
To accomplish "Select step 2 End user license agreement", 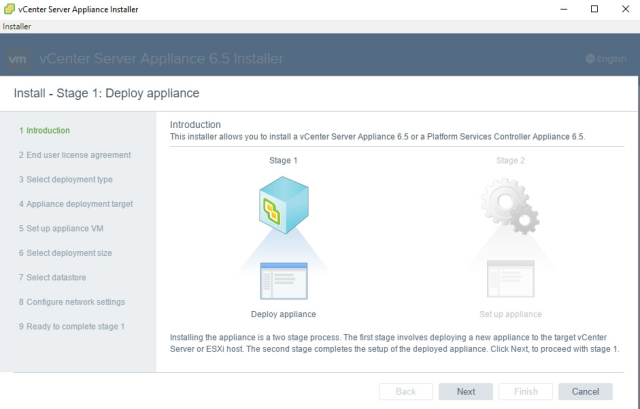I will (x=75, y=155).
